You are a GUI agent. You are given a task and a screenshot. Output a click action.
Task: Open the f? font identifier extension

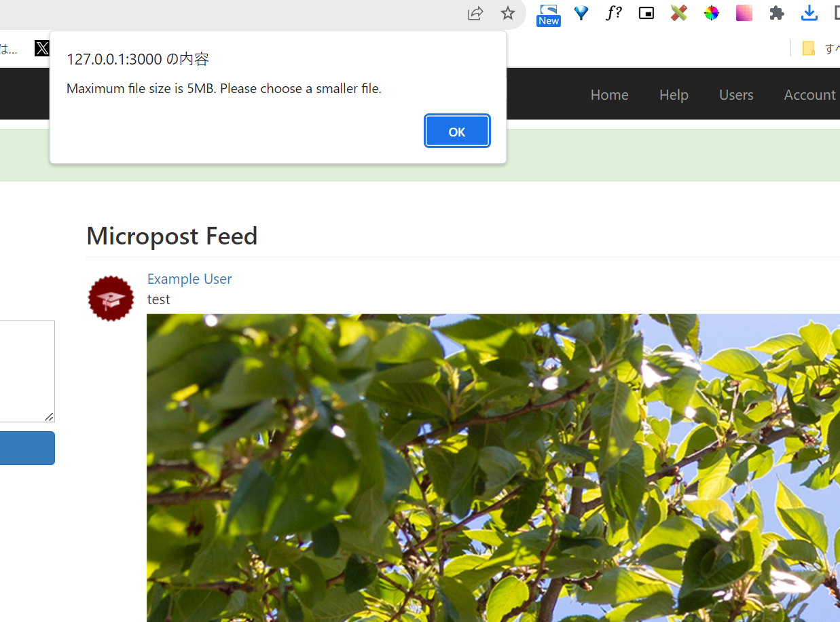click(614, 13)
